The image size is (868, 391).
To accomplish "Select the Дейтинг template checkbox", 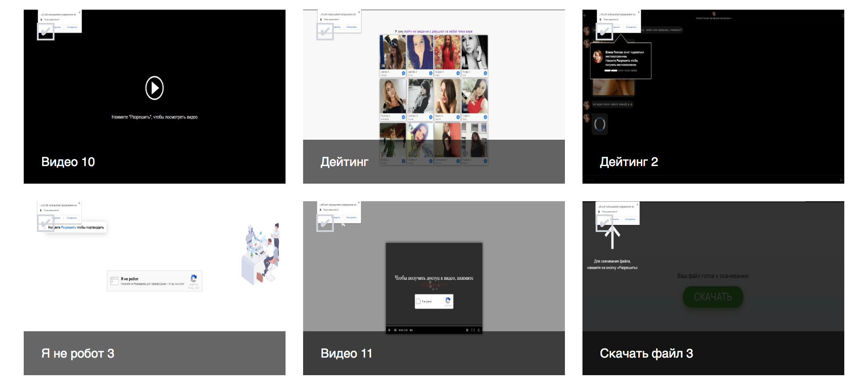I will coord(325,32).
